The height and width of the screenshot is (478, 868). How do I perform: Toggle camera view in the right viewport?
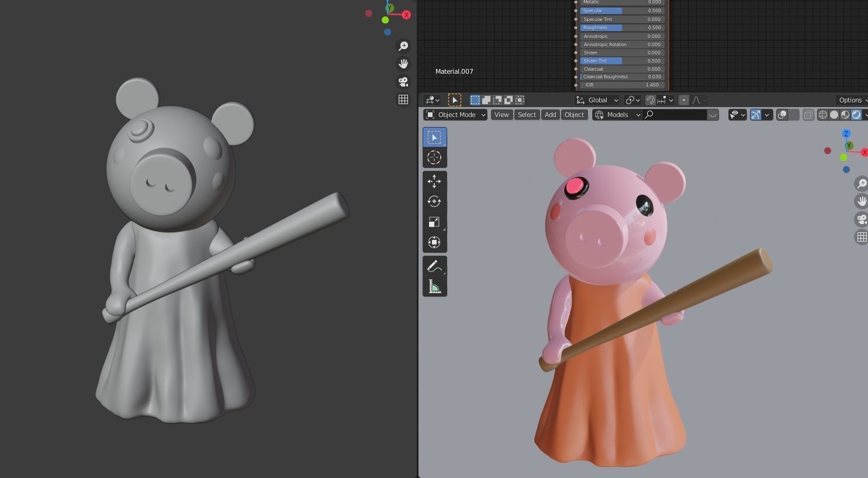[862, 219]
